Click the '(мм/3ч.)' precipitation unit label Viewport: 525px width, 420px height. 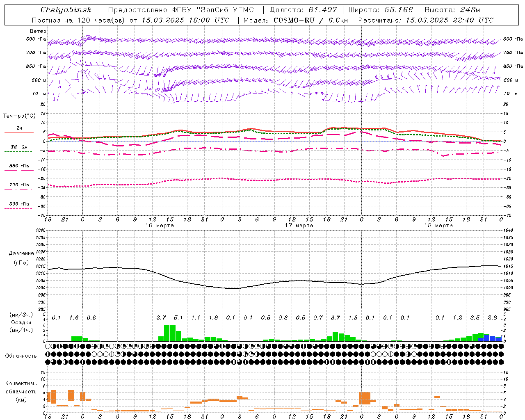pyautogui.click(x=21, y=315)
